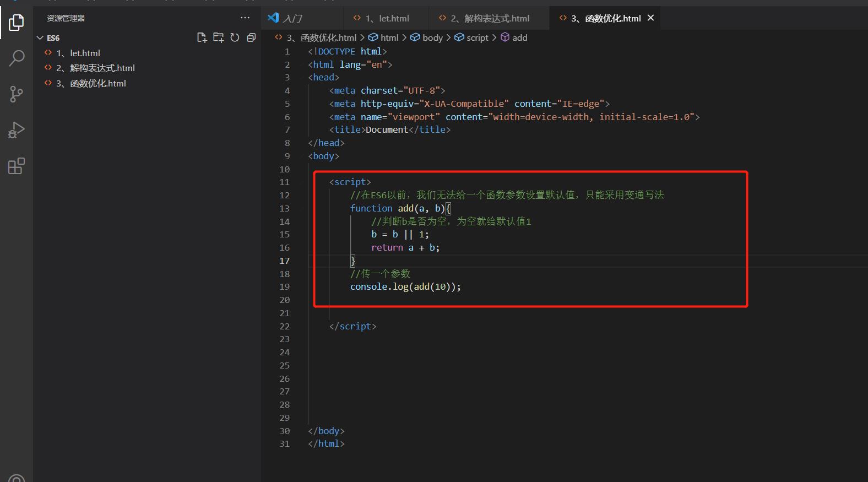Click the <html lang="en"> line

350,64
